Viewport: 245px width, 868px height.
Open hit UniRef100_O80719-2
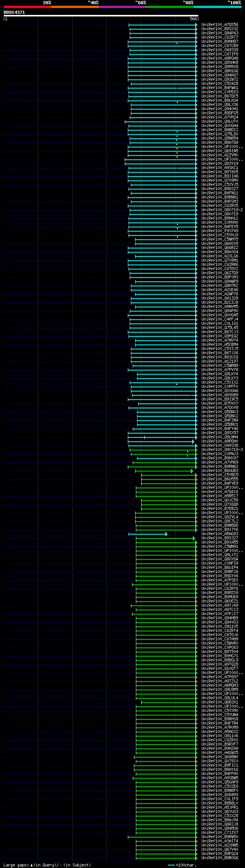coord(222,210)
